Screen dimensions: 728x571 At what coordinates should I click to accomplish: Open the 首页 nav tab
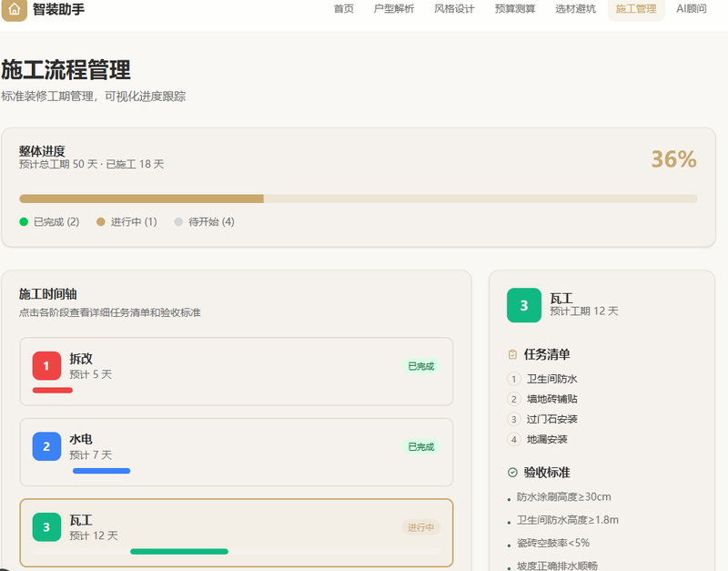coord(344,9)
